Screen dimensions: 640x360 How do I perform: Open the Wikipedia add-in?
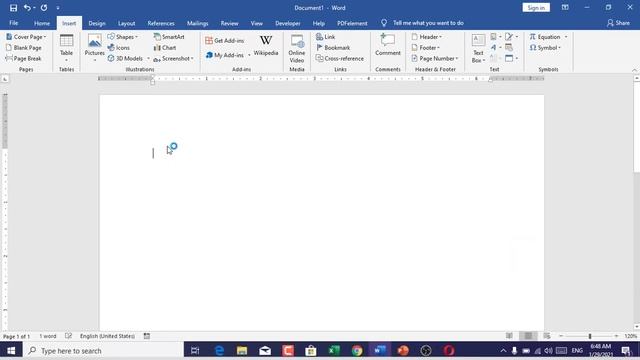[x=266, y=46]
